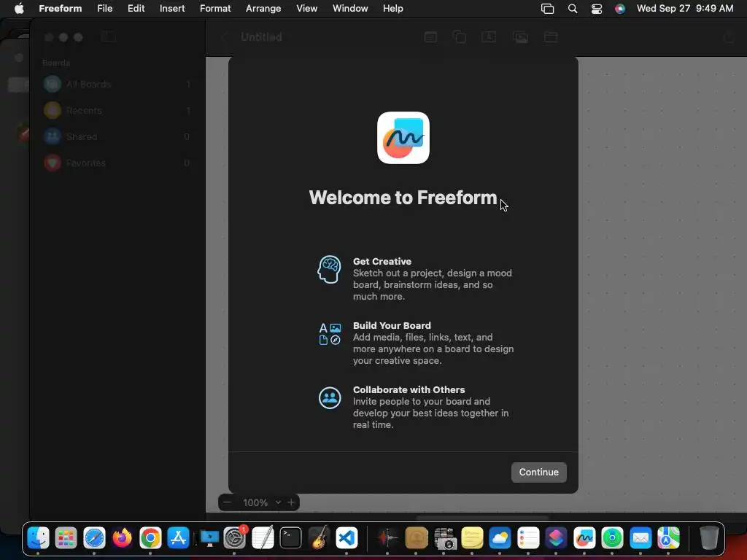Zoom out with the minus button

coord(228,502)
